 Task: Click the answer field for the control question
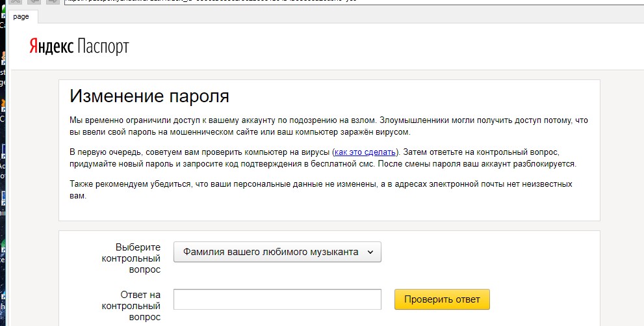point(277,299)
